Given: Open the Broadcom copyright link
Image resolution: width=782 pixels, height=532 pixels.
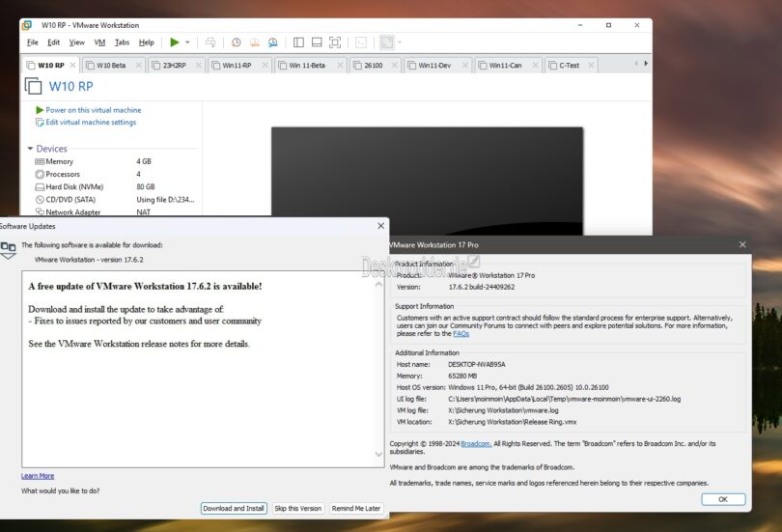Looking at the screenshot, I should (476, 443).
